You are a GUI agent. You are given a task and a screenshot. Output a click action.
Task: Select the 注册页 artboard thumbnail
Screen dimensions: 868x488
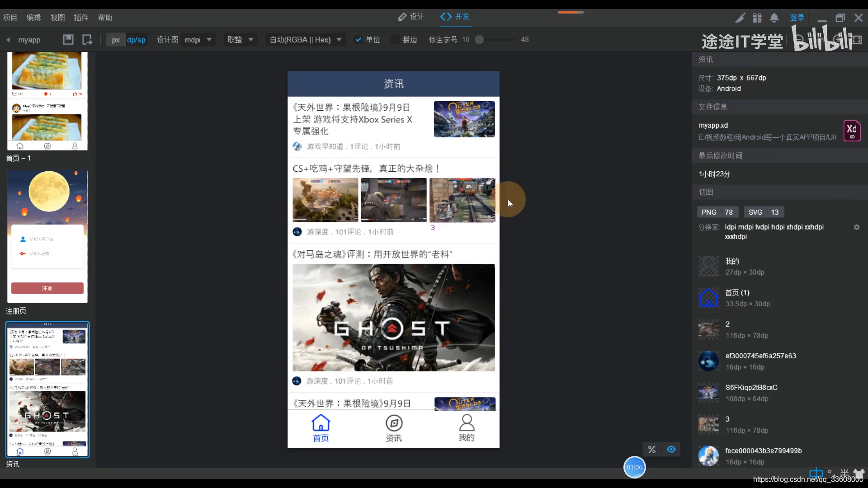tap(47, 237)
